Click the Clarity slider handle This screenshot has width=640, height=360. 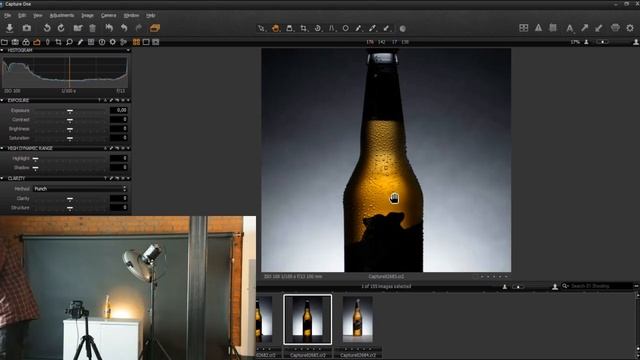tap(70, 199)
